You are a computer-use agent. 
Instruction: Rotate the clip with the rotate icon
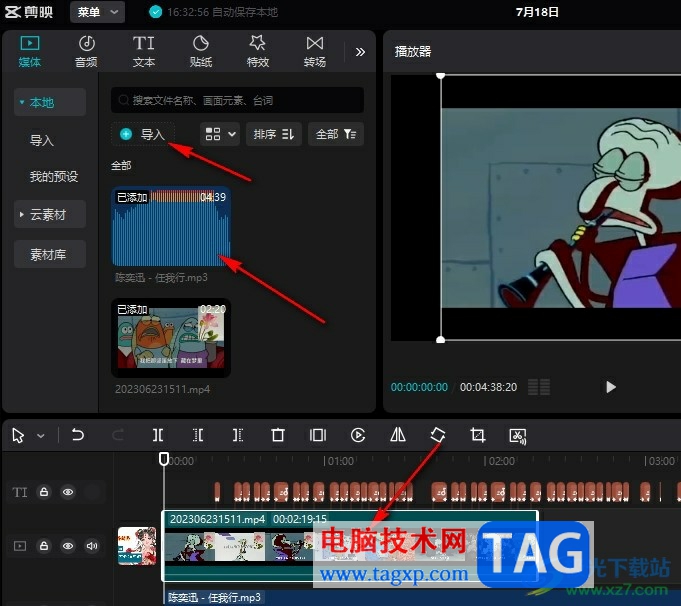pyautogui.click(x=437, y=434)
